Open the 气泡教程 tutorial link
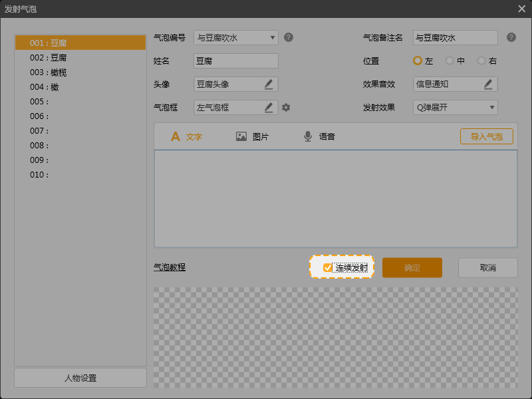The width and height of the screenshot is (532, 399). pyautogui.click(x=170, y=267)
